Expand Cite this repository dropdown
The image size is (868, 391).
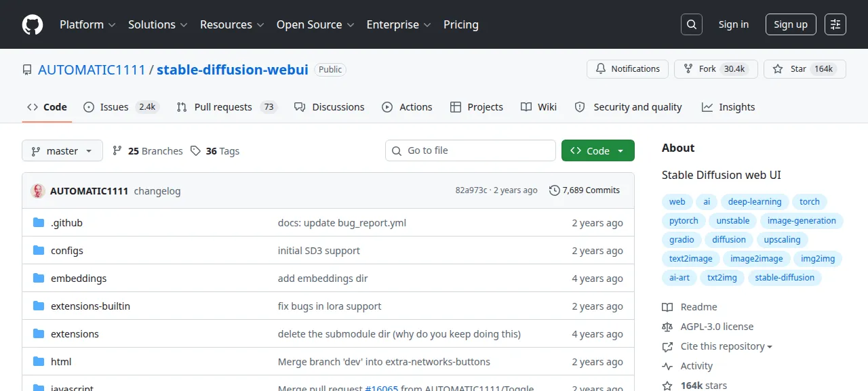[x=726, y=346]
